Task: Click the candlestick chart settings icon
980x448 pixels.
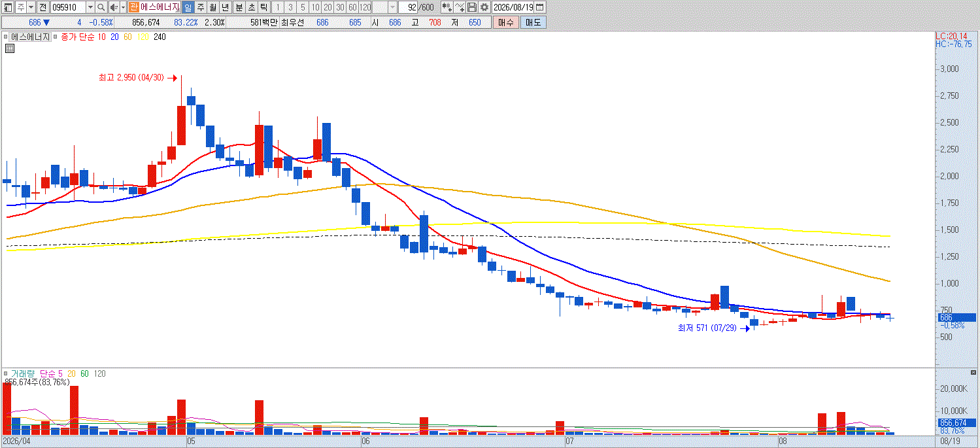Action: pyautogui.click(x=447, y=7)
